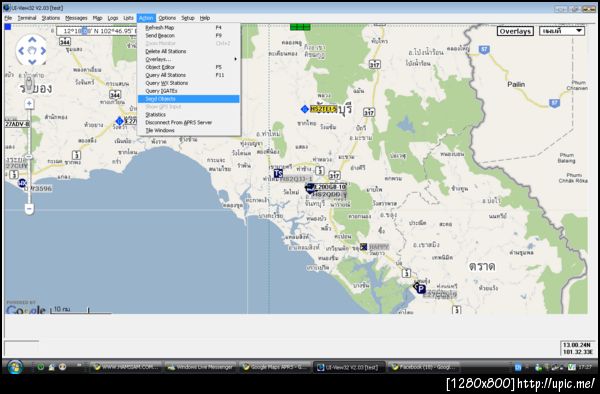Click the blue square indicator at top-left
The image size is (600, 394).
coord(8,26)
